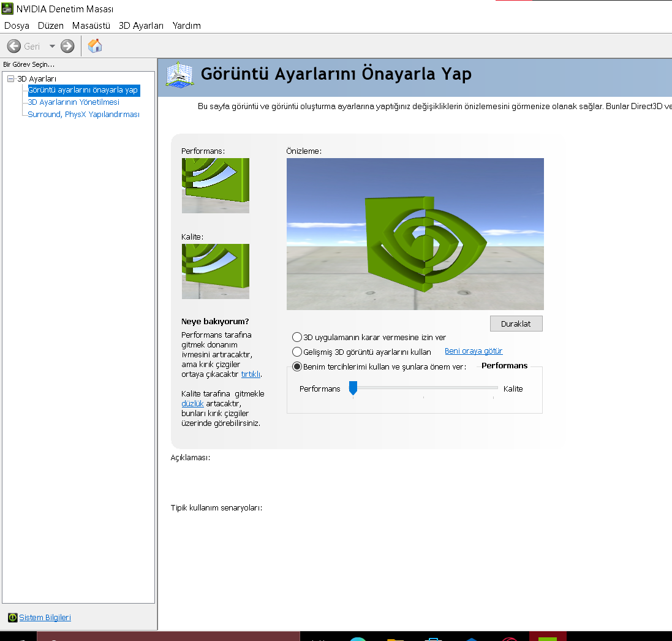The width and height of the screenshot is (672, 641).
Task: Open the home page icon in toolbar
Action: 95,46
